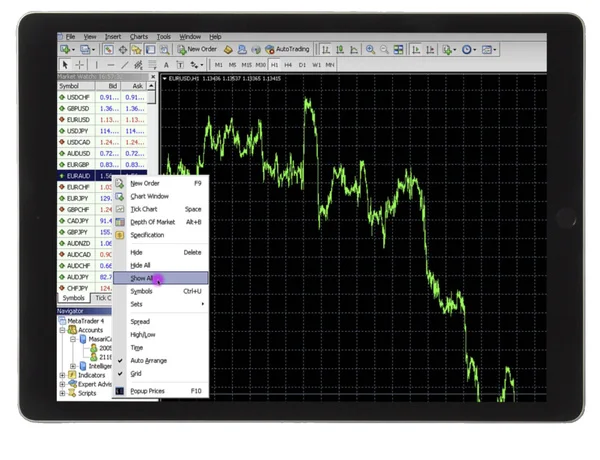Close the Market Watch panel
The width and height of the screenshot is (600, 460).
pos(153,77)
